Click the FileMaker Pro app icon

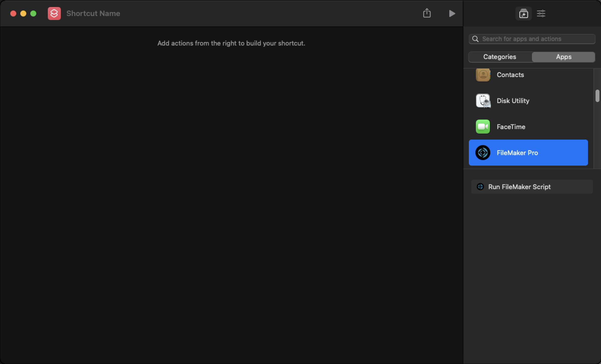point(482,152)
